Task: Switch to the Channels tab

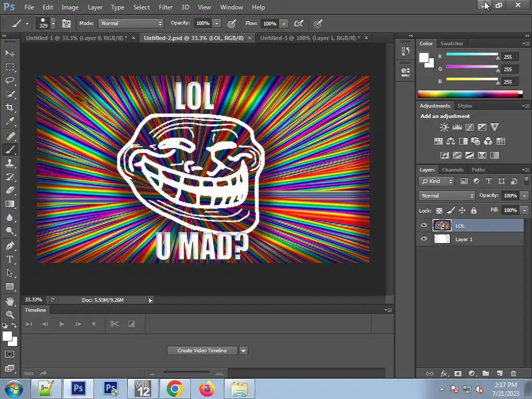Action: click(453, 170)
